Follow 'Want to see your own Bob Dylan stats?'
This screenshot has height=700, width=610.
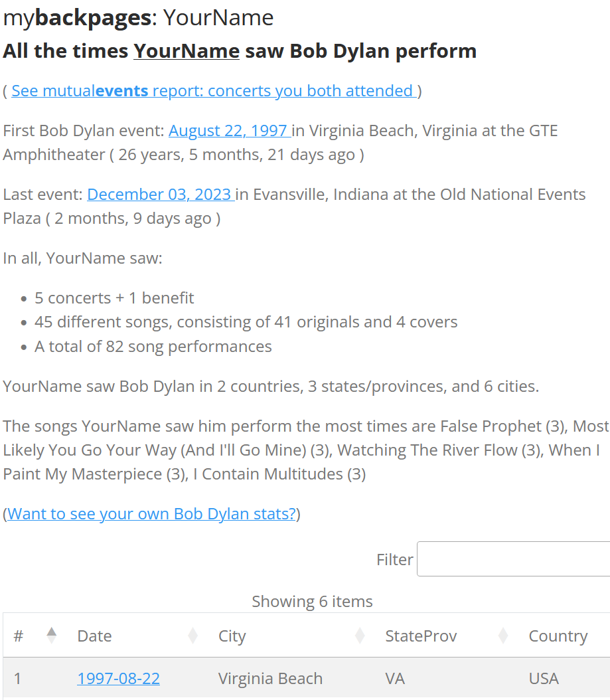tap(151, 513)
